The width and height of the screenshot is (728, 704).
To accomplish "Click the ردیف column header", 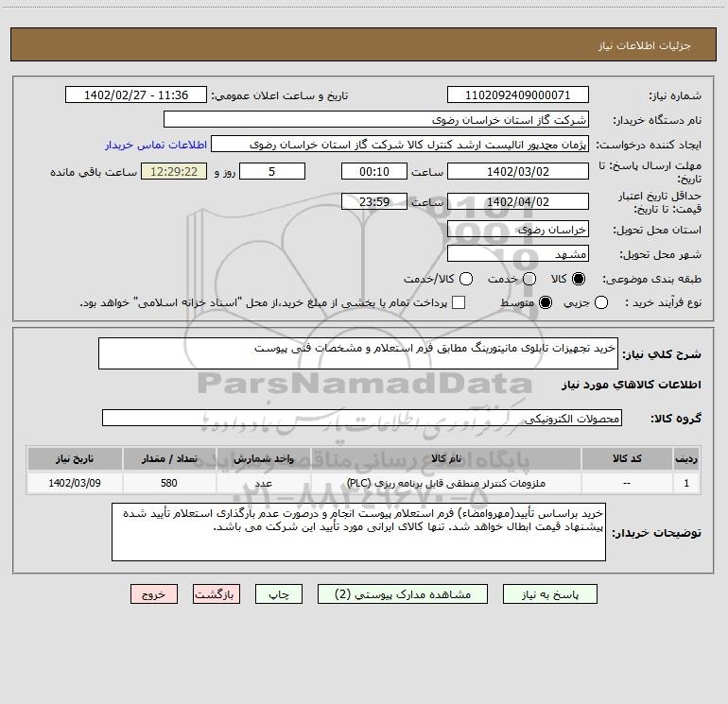I will (686, 459).
